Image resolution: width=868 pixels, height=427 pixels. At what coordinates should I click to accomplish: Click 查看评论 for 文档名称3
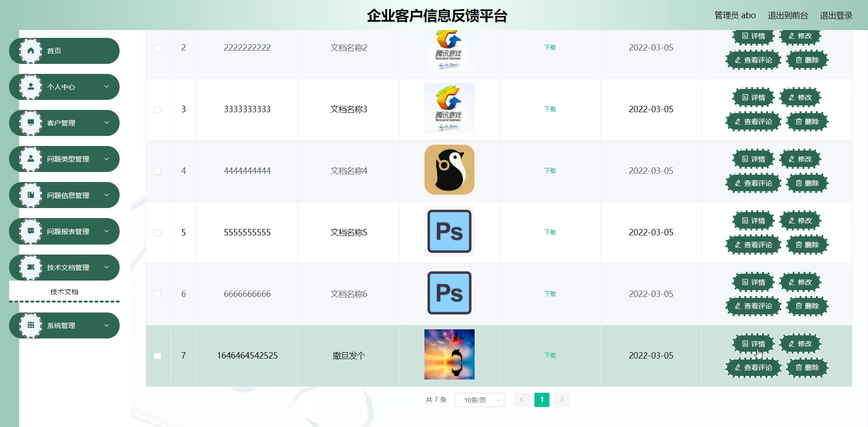753,122
